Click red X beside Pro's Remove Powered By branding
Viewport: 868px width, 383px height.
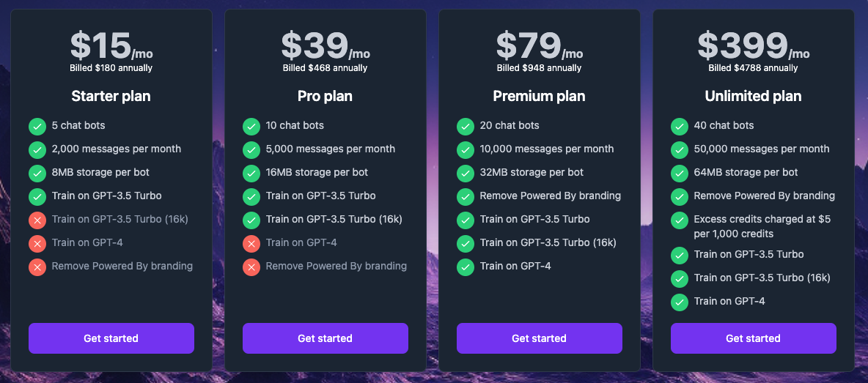[251, 267]
